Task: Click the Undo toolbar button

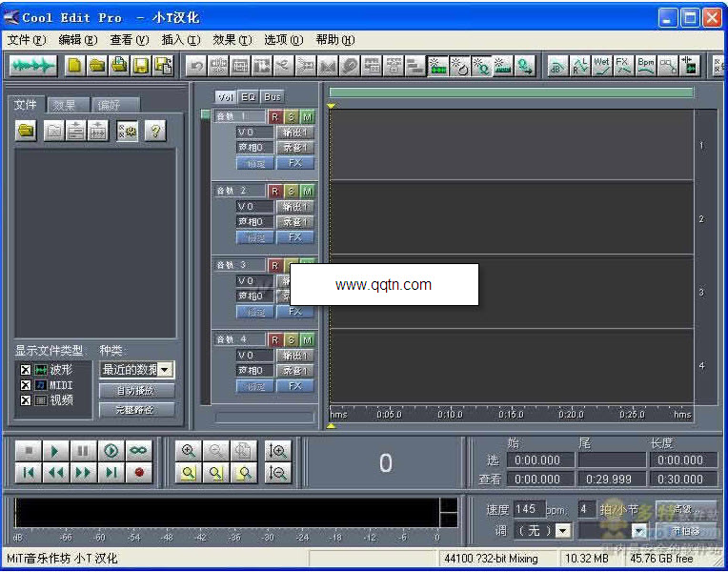Action: [x=196, y=66]
